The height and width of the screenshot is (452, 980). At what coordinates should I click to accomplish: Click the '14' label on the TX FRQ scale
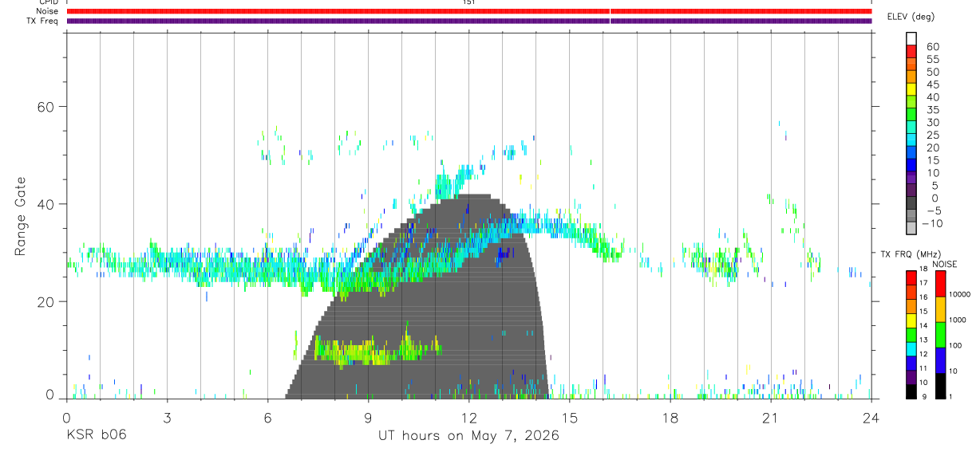923,325
